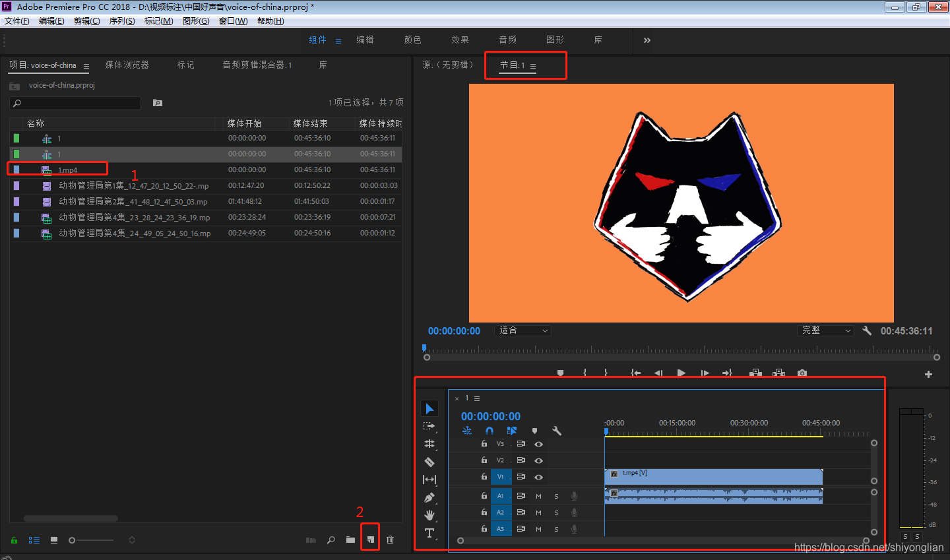Click the Extract button in Program monitor
The width and height of the screenshot is (950, 560).
point(779,373)
